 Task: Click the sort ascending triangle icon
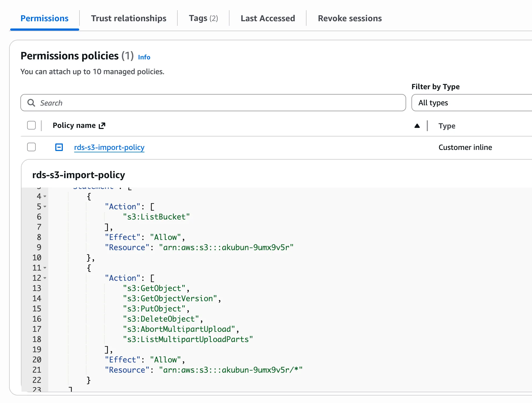click(x=417, y=126)
